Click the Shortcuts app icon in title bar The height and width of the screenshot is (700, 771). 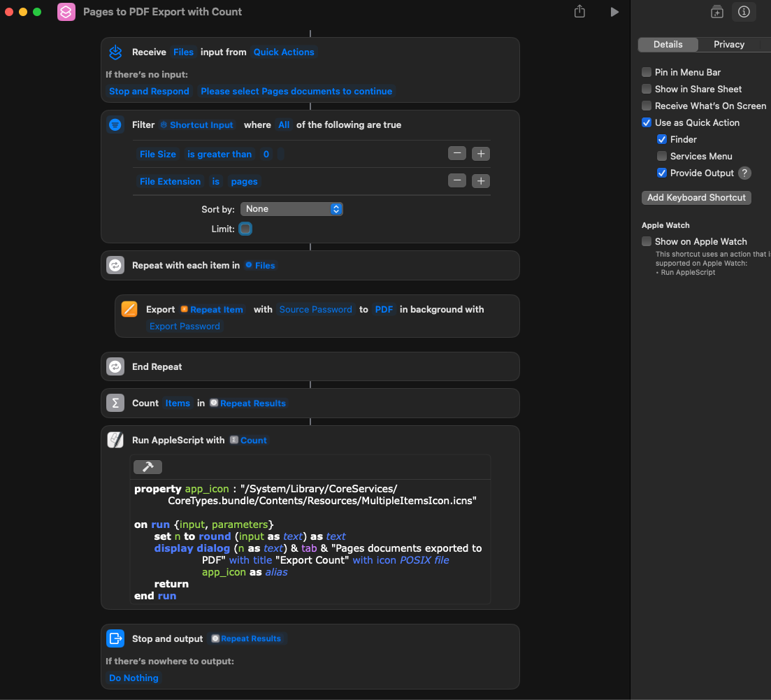point(66,12)
